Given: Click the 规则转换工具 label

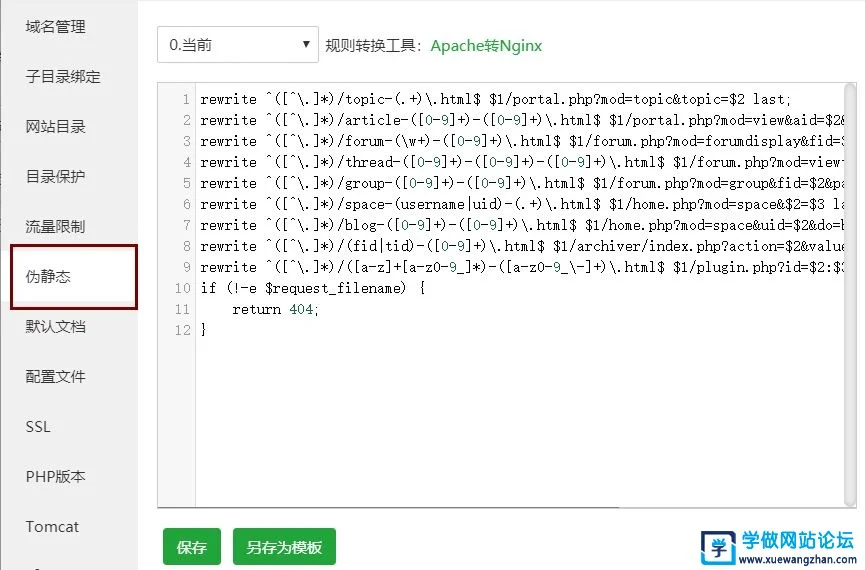Looking at the screenshot, I should (373, 45).
